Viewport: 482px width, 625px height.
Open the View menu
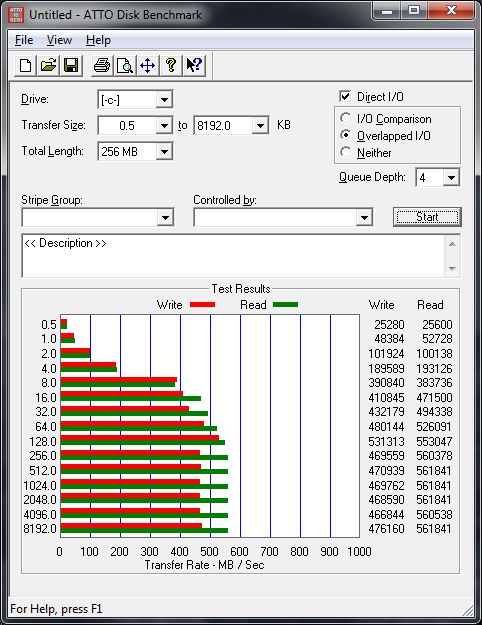pyautogui.click(x=59, y=40)
